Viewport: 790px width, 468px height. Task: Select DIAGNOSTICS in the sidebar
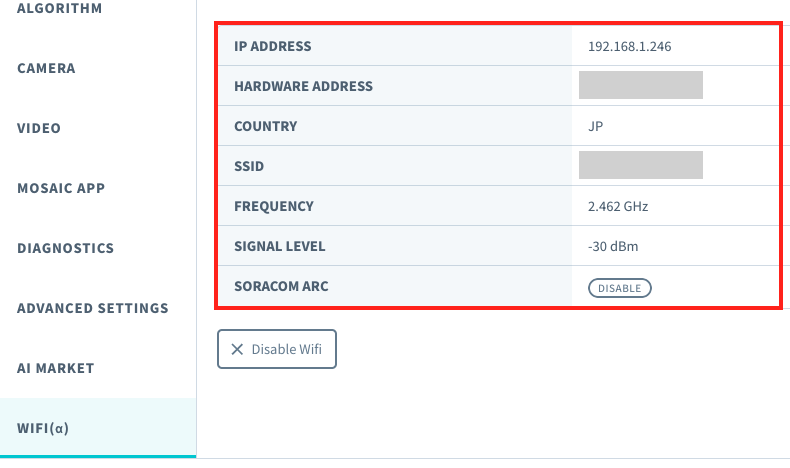coord(65,248)
